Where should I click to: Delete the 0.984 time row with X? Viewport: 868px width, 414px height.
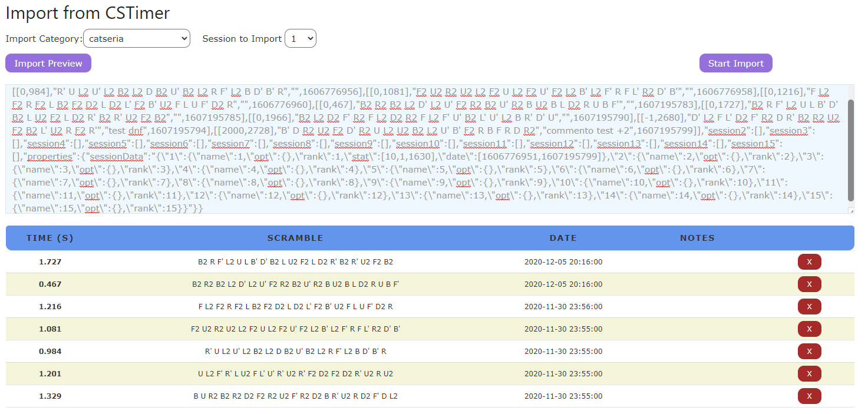(809, 352)
